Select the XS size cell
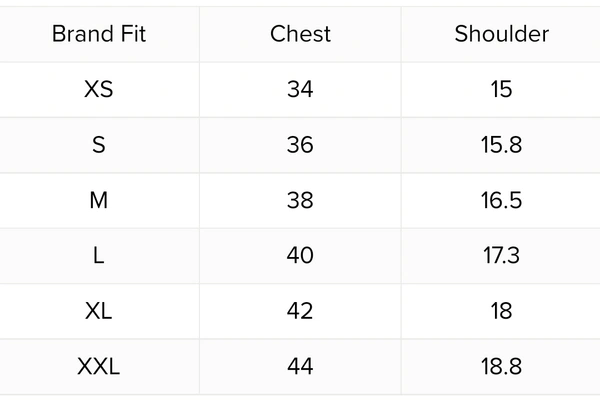Viewport: 600px width, 418px height. coord(99,89)
